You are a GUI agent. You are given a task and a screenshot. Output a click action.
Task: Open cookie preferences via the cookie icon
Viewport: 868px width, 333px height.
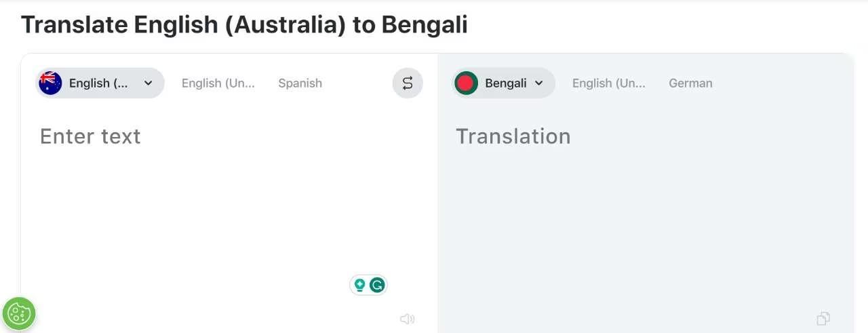[x=19, y=314]
